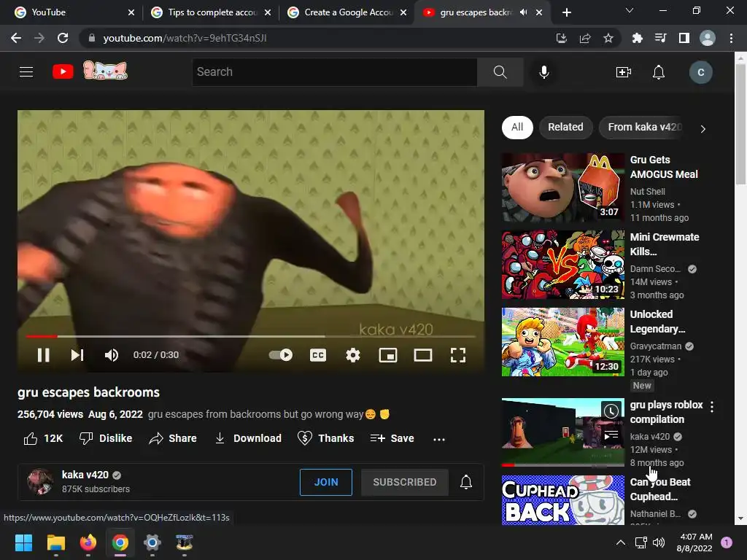
Task: Open more actions three-dot menu below video
Action: pyautogui.click(x=438, y=438)
